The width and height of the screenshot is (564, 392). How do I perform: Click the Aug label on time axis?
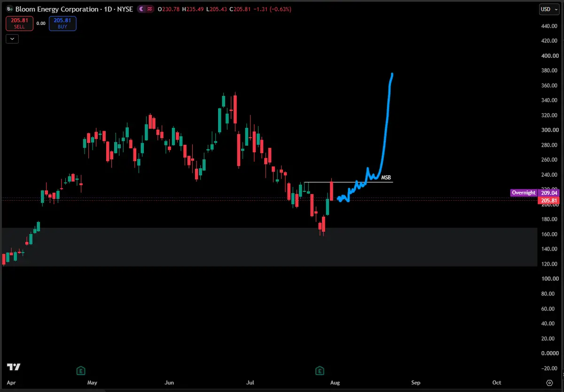click(x=335, y=383)
